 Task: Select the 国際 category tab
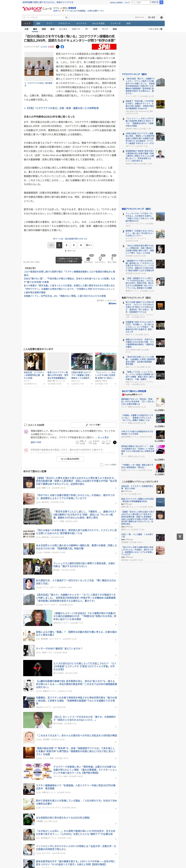coord(44,29)
